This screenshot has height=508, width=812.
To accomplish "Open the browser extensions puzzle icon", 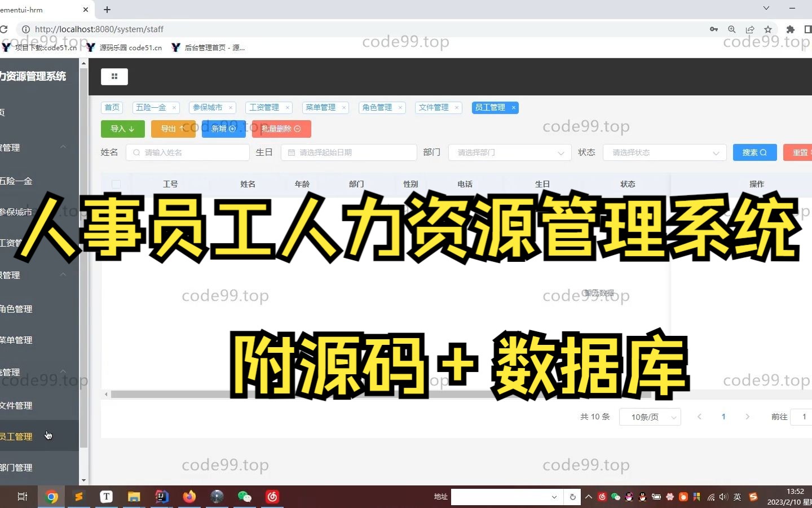I will click(789, 29).
